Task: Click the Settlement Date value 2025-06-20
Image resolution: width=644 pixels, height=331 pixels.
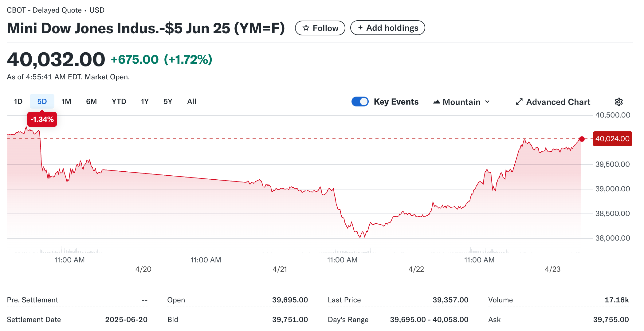Action: click(x=126, y=320)
